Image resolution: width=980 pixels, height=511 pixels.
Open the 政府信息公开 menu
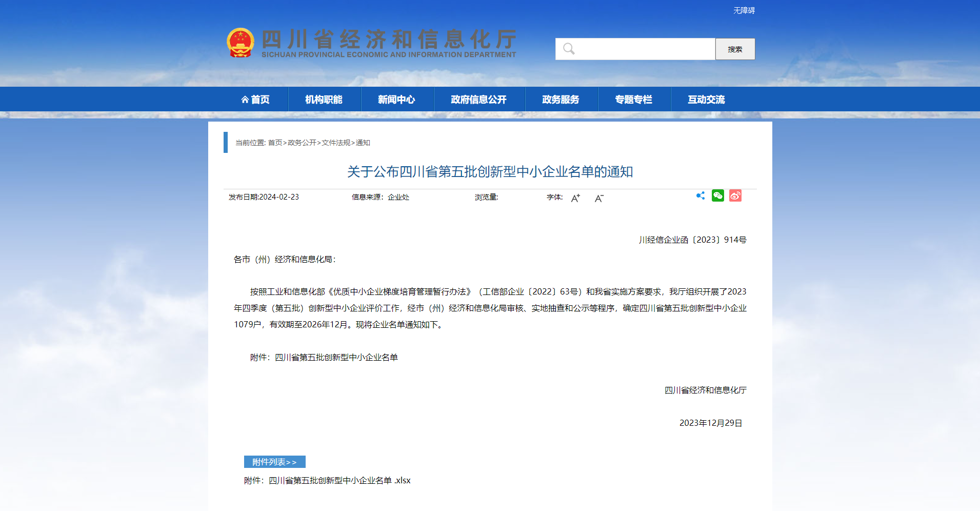[x=479, y=100]
